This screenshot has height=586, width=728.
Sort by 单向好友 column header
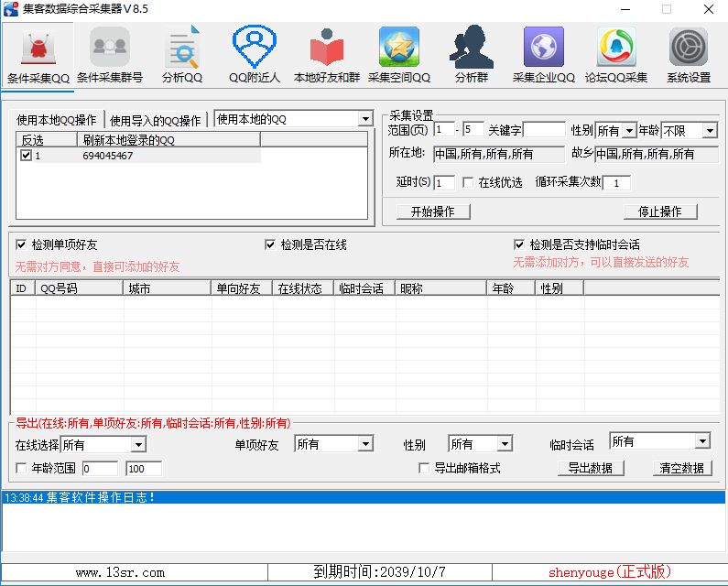coord(242,288)
